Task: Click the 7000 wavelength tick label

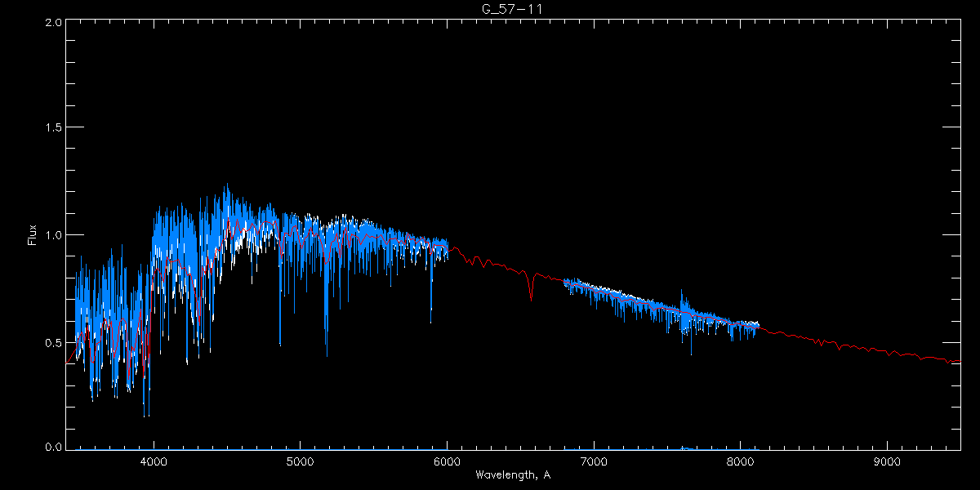Action: coord(594,461)
